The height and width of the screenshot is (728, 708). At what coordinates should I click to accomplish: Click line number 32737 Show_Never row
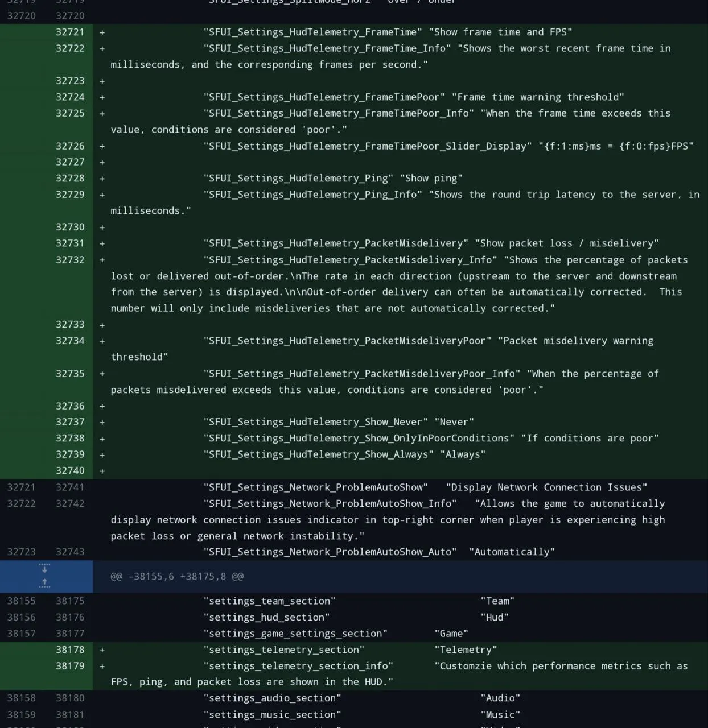(70, 422)
